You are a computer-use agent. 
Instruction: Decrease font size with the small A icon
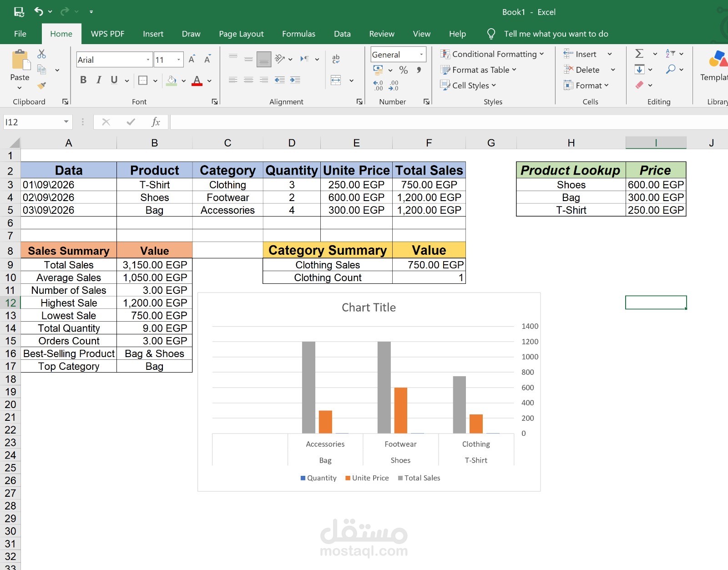(x=207, y=59)
